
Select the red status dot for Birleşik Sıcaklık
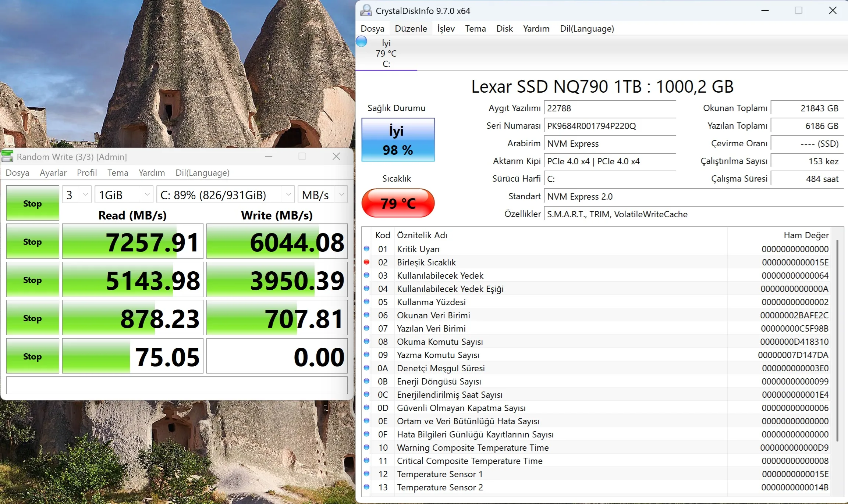pos(366,262)
